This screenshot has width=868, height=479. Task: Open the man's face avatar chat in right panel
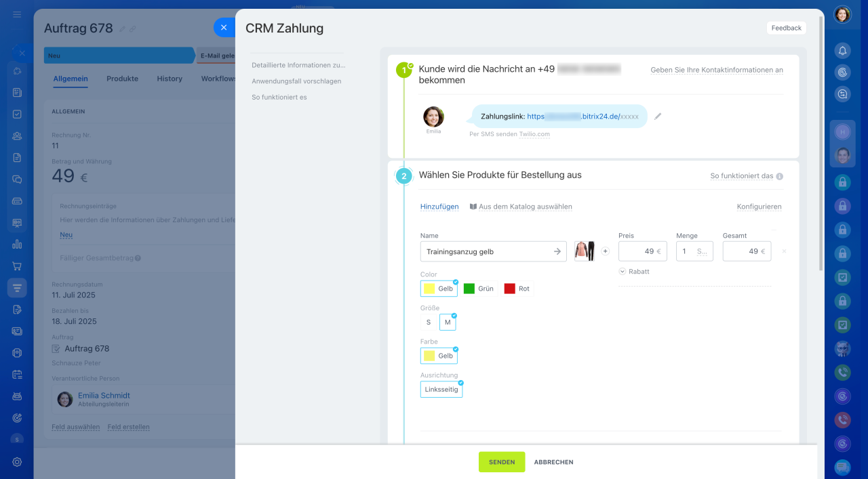(x=842, y=155)
